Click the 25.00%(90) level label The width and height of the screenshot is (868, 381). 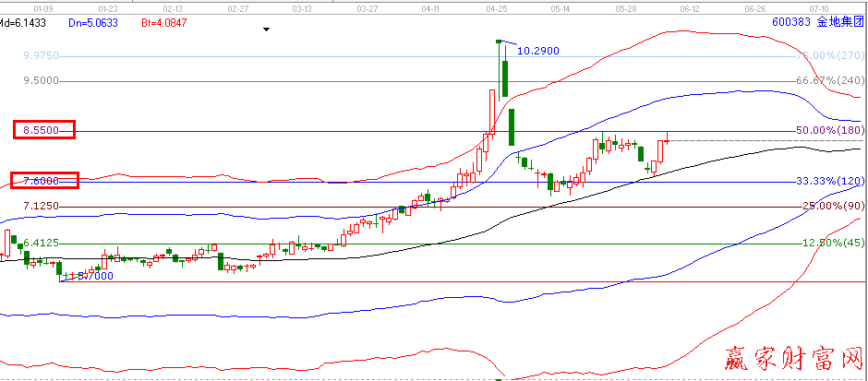(x=832, y=206)
